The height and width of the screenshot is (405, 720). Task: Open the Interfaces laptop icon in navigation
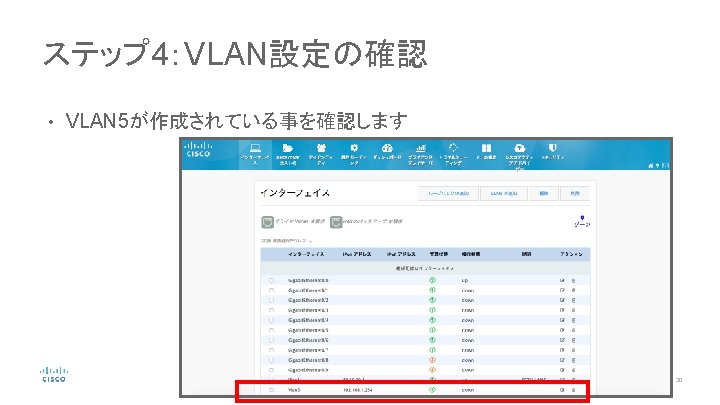tap(255, 148)
